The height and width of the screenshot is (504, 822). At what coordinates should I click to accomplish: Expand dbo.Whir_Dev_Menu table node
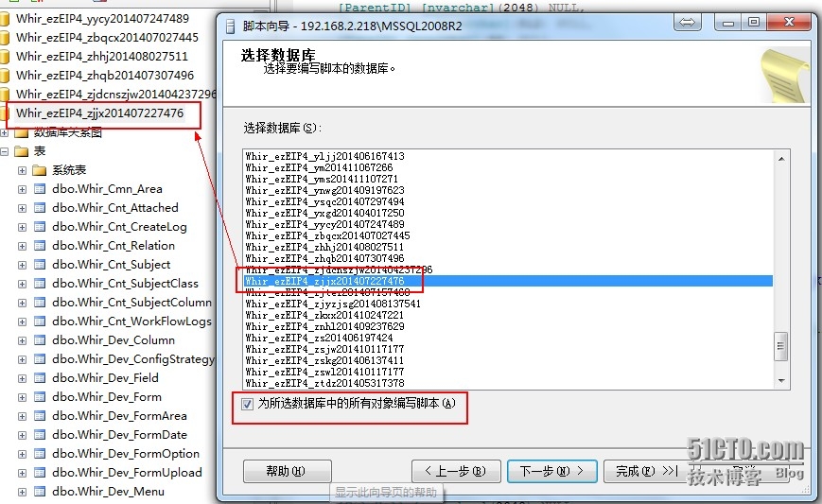coord(22,492)
